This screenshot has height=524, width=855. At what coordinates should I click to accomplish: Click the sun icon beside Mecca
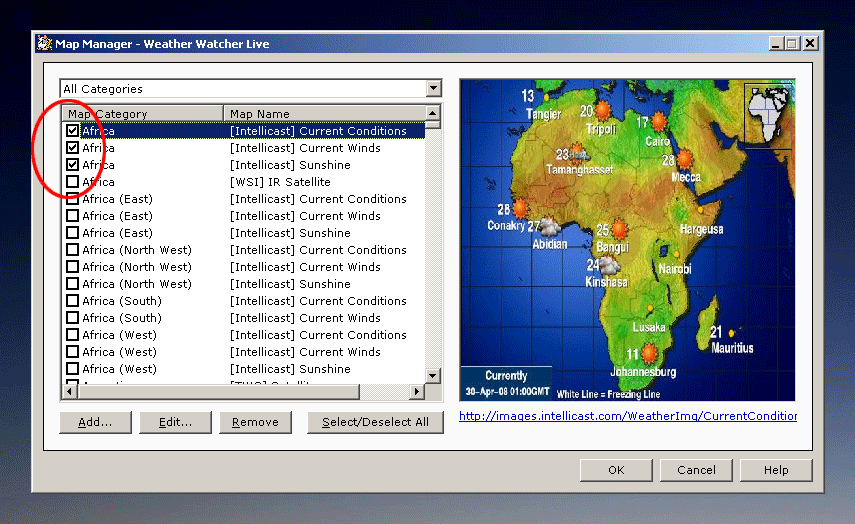coord(684,159)
